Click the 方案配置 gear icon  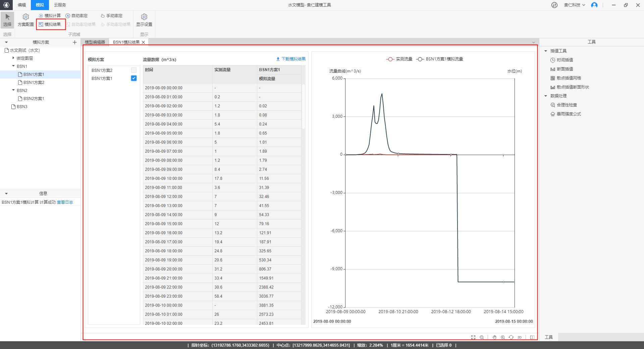click(x=26, y=17)
